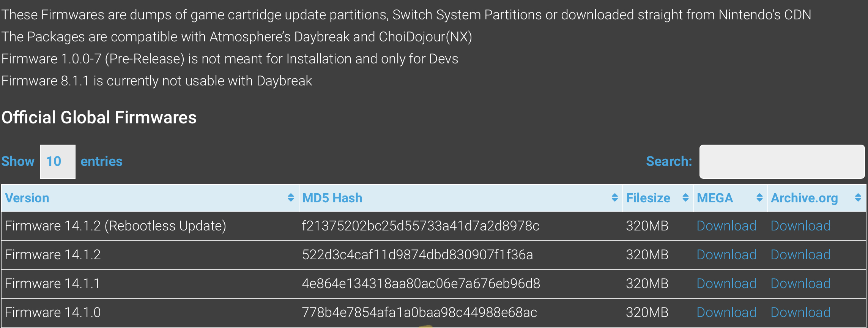Get Firmware 14.1.1 via Archive.org link
The width and height of the screenshot is (868, 328).
[x=800, y=284]
